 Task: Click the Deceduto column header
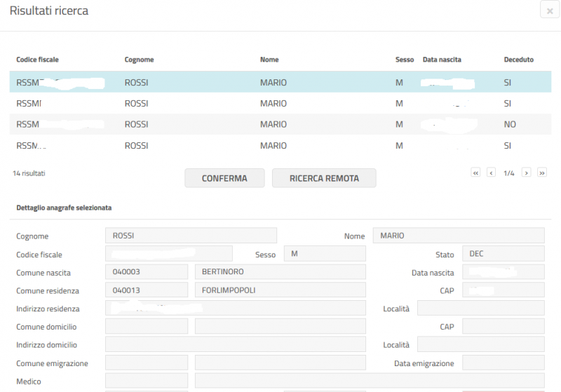pos(518,60)
